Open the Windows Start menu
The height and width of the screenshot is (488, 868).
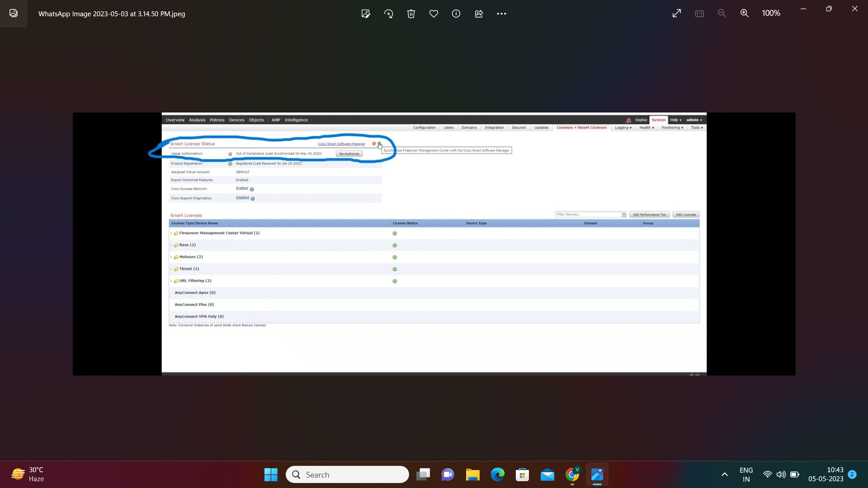coord(271,474)
